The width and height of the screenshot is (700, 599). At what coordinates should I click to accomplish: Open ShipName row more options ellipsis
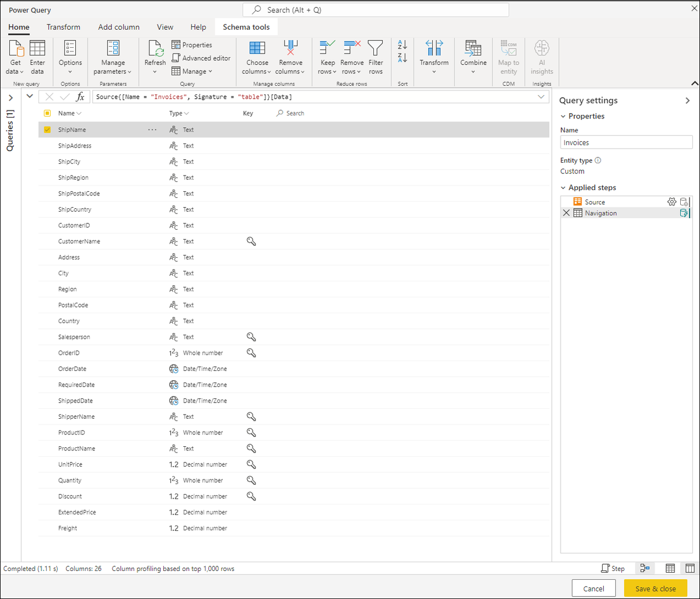click(152, 129)
